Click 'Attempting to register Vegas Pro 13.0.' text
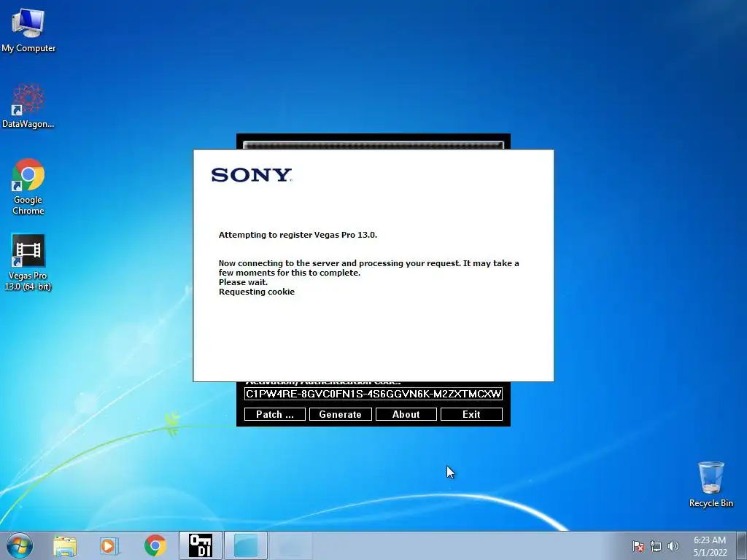Image resolution: width=747 pixels, height=560 pixels. pos(298,235)
